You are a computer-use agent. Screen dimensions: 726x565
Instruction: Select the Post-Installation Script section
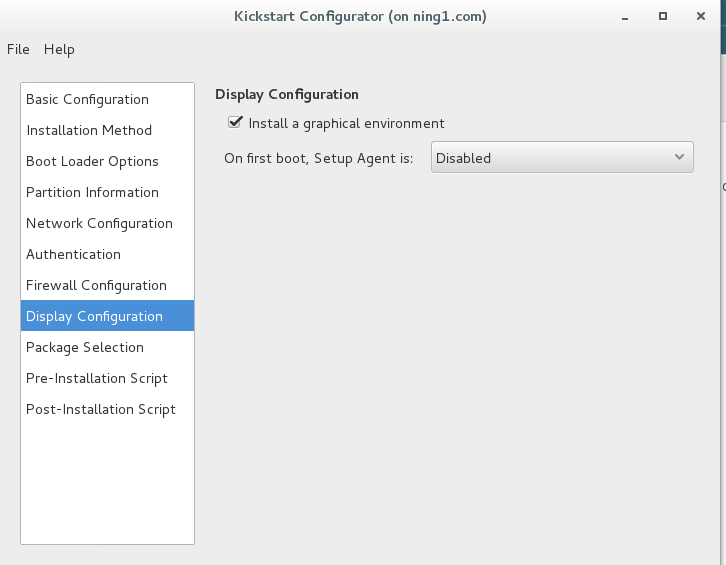(101, 409)
